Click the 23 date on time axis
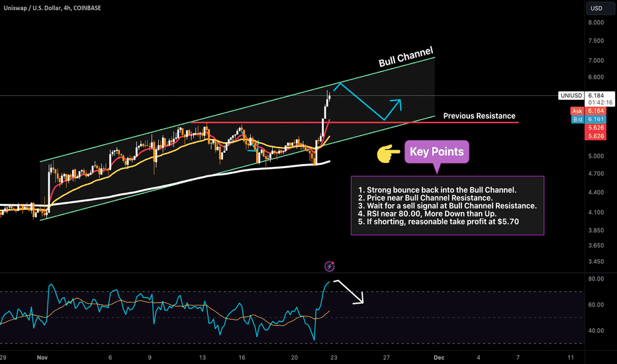617x364 pixels. coord(334,357)
